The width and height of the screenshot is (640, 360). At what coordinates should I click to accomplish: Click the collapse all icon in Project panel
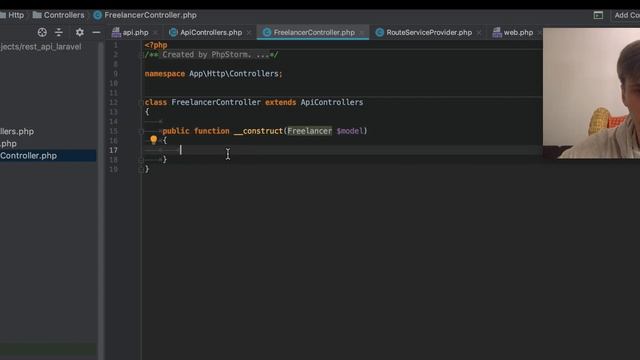point(59,32)
